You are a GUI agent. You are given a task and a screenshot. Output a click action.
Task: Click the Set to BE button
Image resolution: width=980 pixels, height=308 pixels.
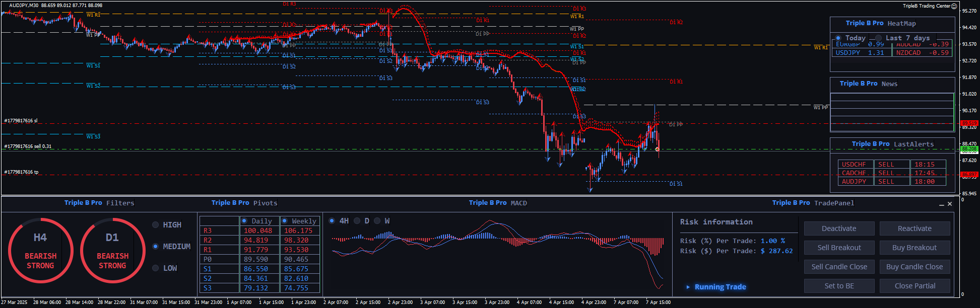click(839, 286)
